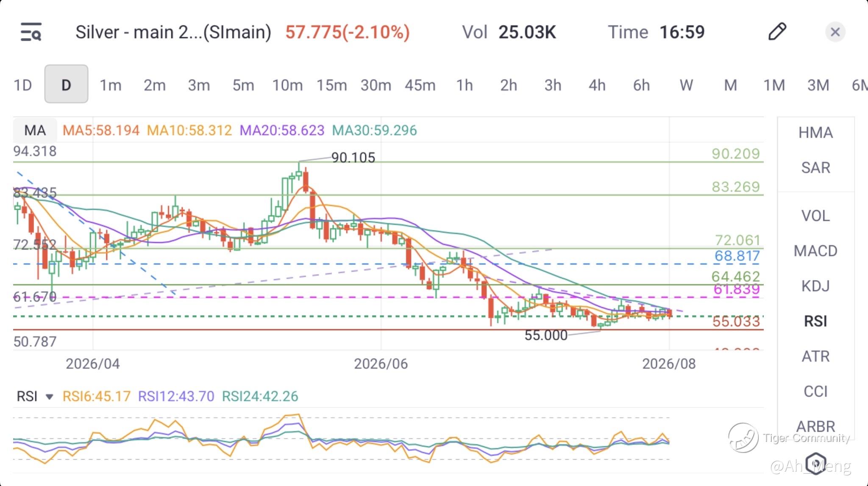
Task: Select the magenta 61.839 level label
Action: point(737,289)
